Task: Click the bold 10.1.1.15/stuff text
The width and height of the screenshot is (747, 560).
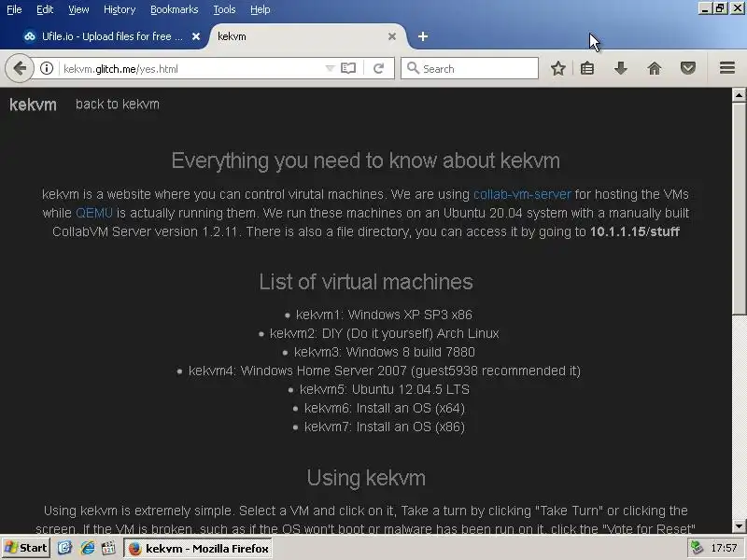Action: pos(635,231)
